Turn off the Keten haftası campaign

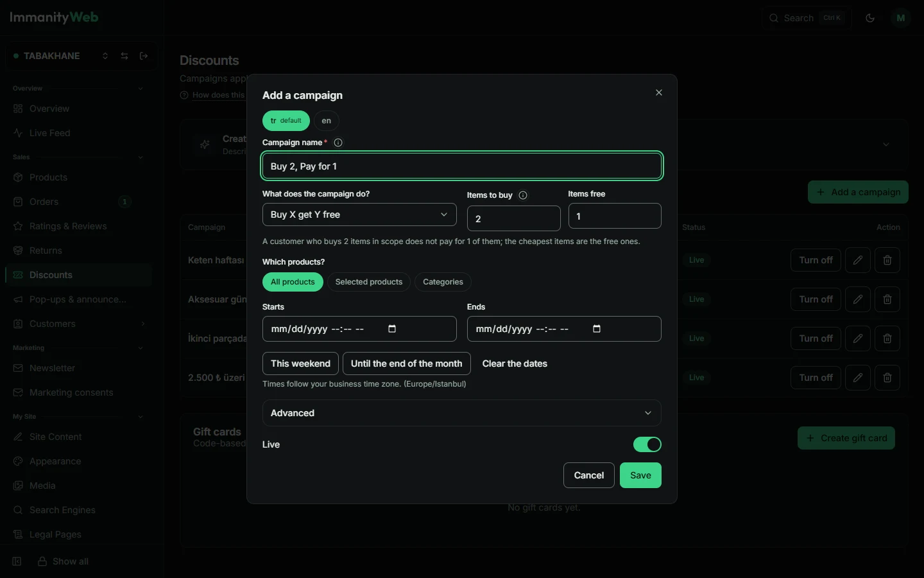[816, 260]
